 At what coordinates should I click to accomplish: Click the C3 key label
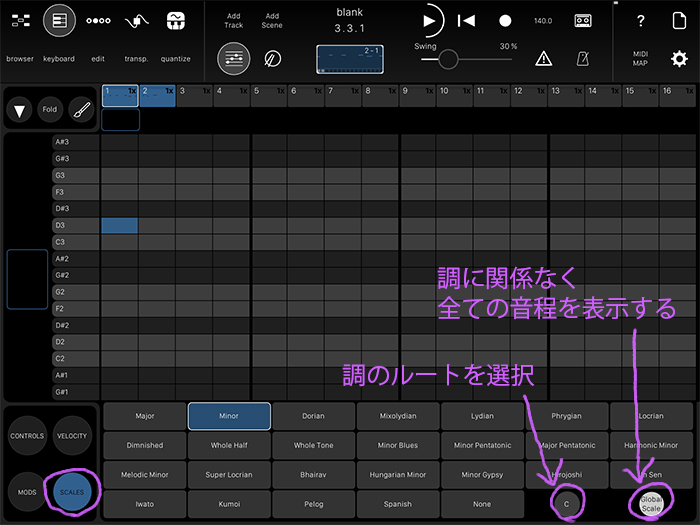pos(75,242)
